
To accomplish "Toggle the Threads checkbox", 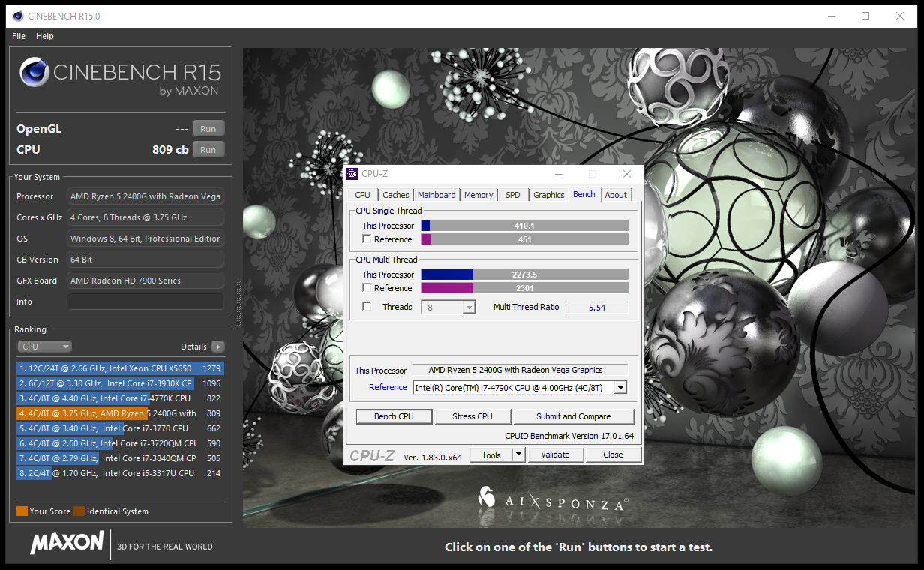I will pos(367,307).
